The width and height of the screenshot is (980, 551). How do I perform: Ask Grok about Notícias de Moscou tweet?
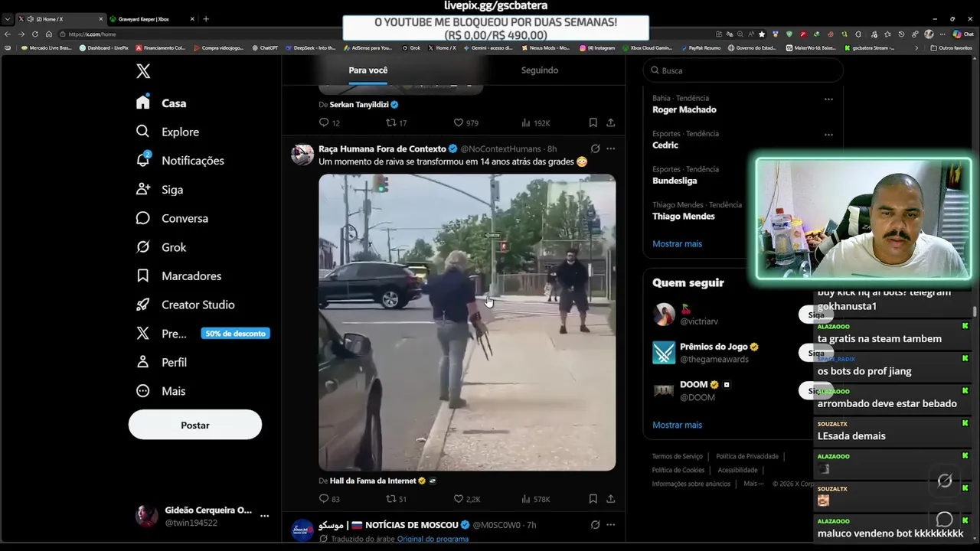pyautogui.click(x=595, y=525)
